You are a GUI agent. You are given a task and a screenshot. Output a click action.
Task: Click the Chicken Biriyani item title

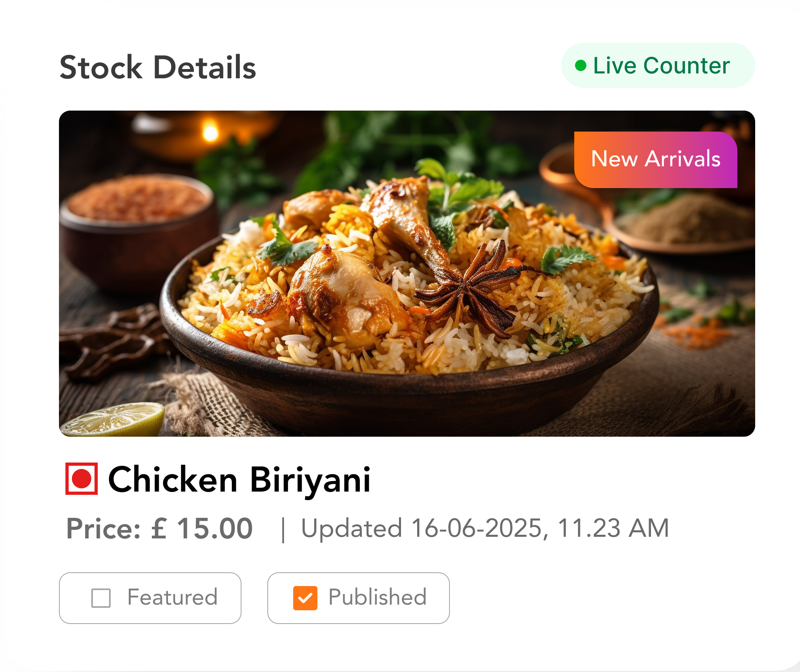239,479
